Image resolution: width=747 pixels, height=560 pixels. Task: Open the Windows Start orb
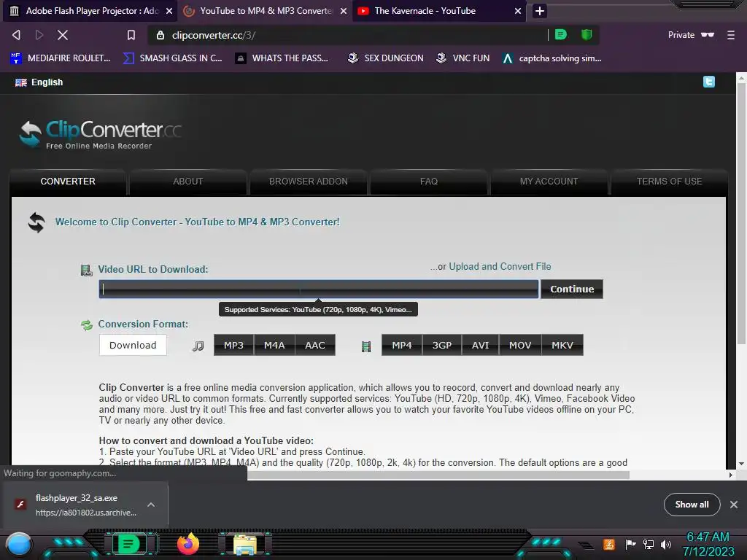pos(19,545)
